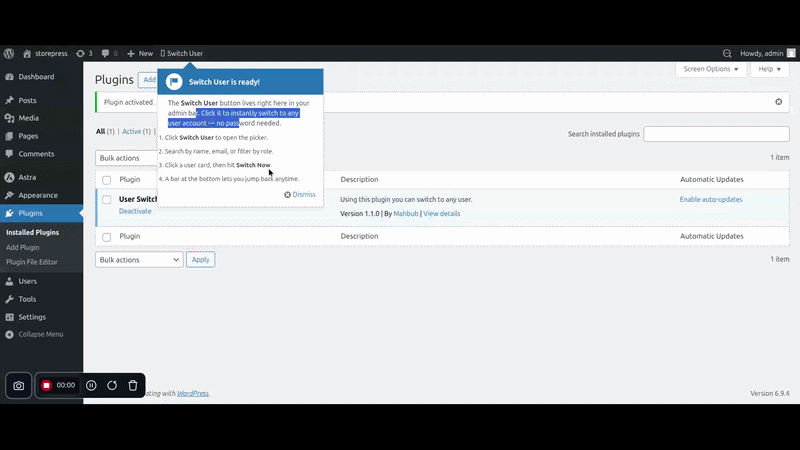This screenshot has height=450, width=800.
Task: Check the select-all box in table footer
Action: point(106,237)
